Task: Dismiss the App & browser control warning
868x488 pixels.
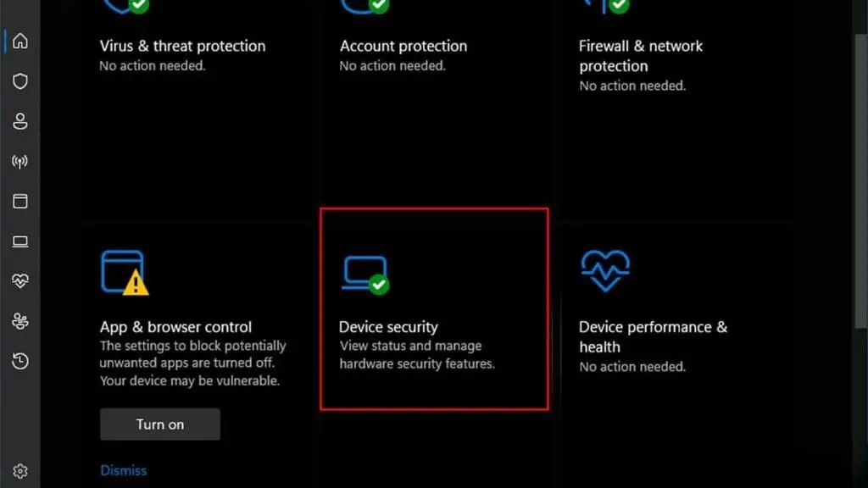Action: (x=124, y=470)
